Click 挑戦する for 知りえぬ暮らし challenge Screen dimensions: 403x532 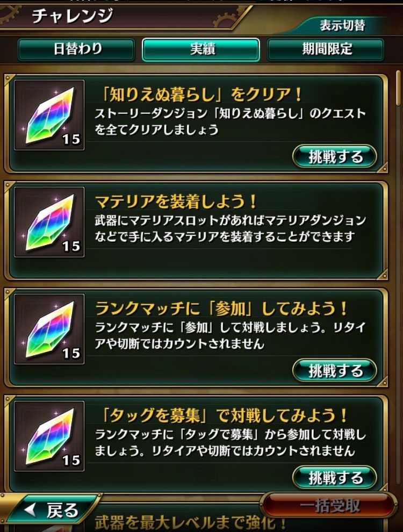click(335, 156)
